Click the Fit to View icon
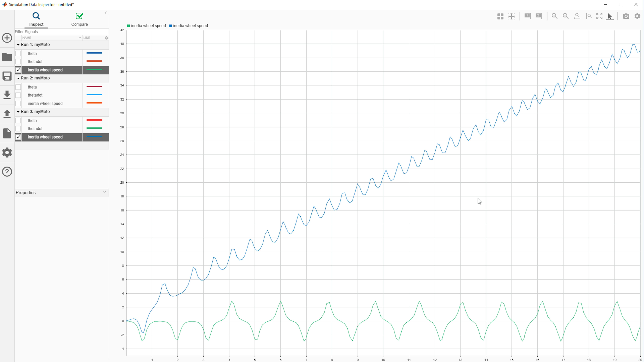This screenshot has height=362, width=644. pos(599,16)
